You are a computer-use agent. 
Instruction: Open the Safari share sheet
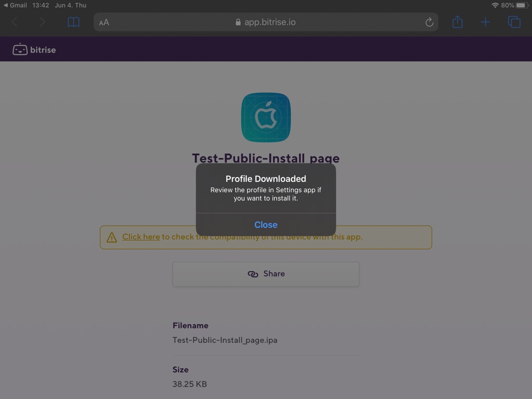tap(457, 22)
